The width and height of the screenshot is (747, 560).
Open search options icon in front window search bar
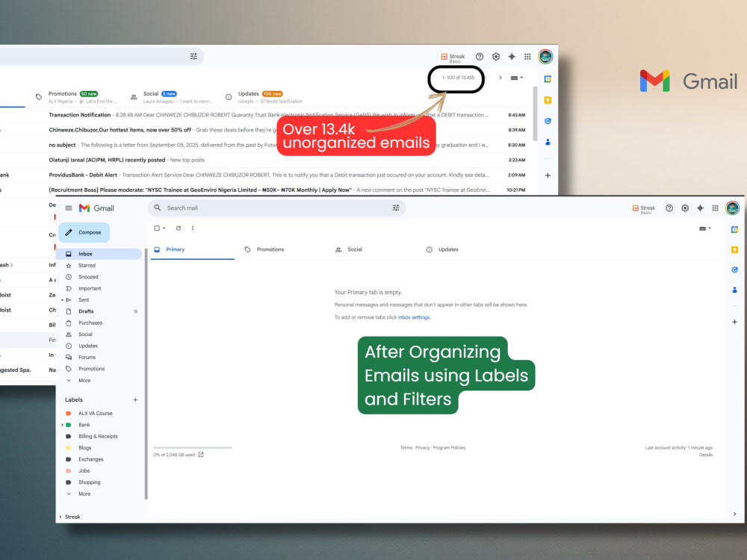pos(395,208)
